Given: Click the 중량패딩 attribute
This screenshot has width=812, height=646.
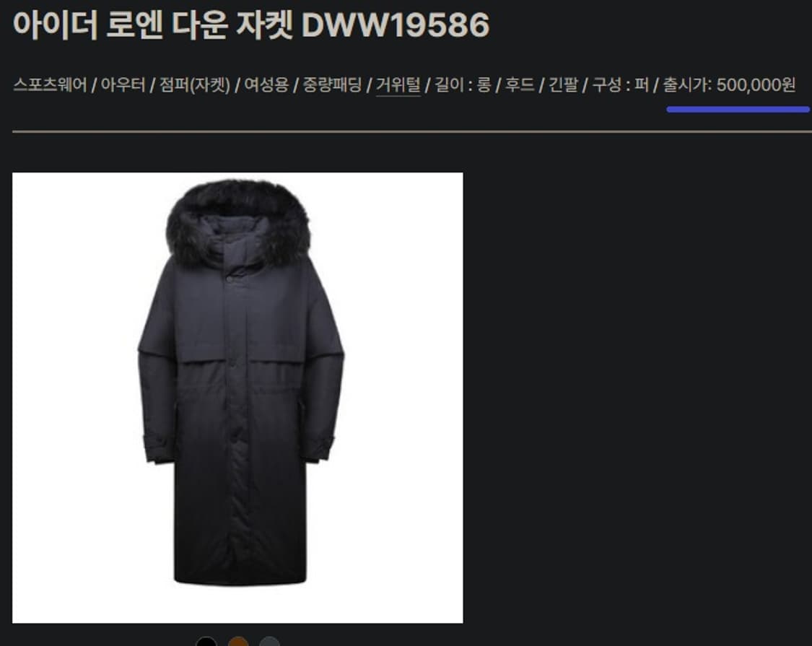Looking at the screenshot, I should [x=332, y=84].
